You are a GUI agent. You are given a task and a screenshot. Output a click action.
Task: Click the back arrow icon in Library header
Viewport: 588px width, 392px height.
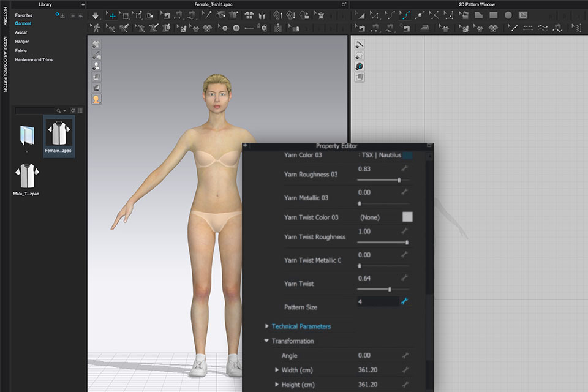point(80,16)
